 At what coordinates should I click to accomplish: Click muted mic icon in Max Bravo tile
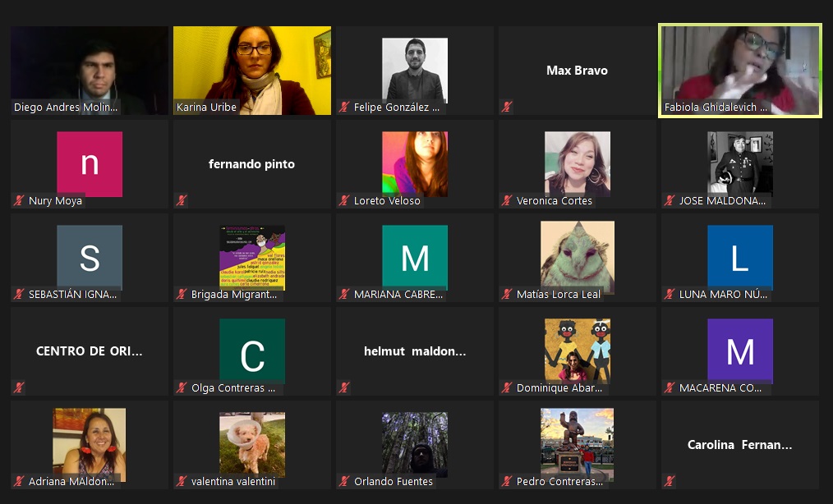(x=507, y=108)
